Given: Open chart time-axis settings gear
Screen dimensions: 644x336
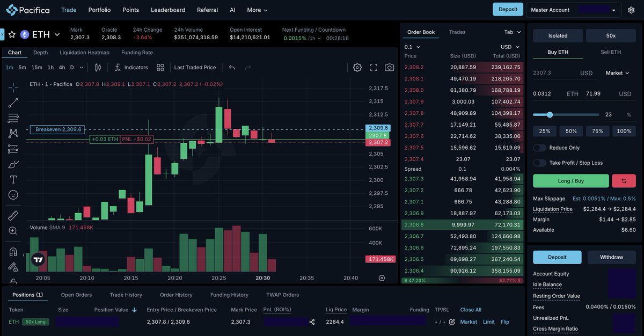Looking at the screenshot, I should (382, 278).
